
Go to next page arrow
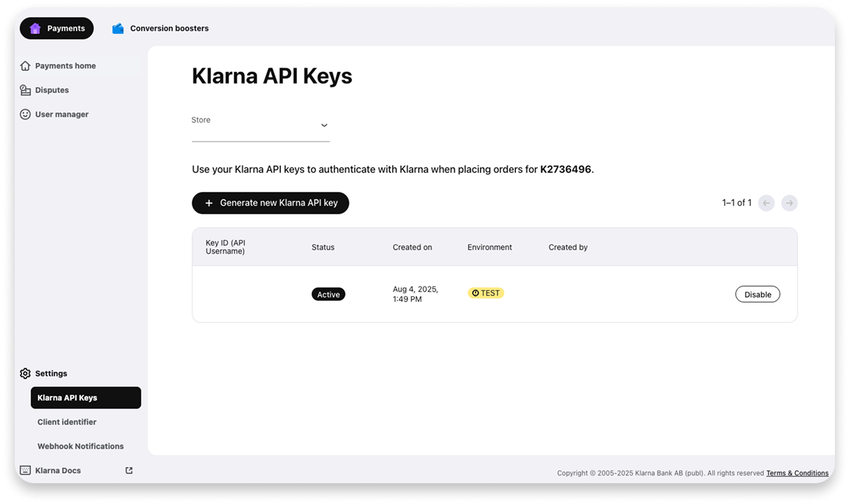tap(790, 203)
